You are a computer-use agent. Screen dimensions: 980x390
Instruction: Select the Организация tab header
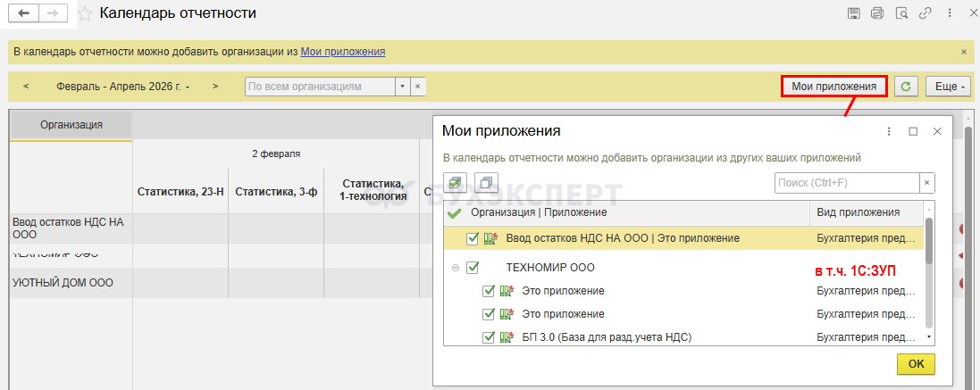coord(71,125)
